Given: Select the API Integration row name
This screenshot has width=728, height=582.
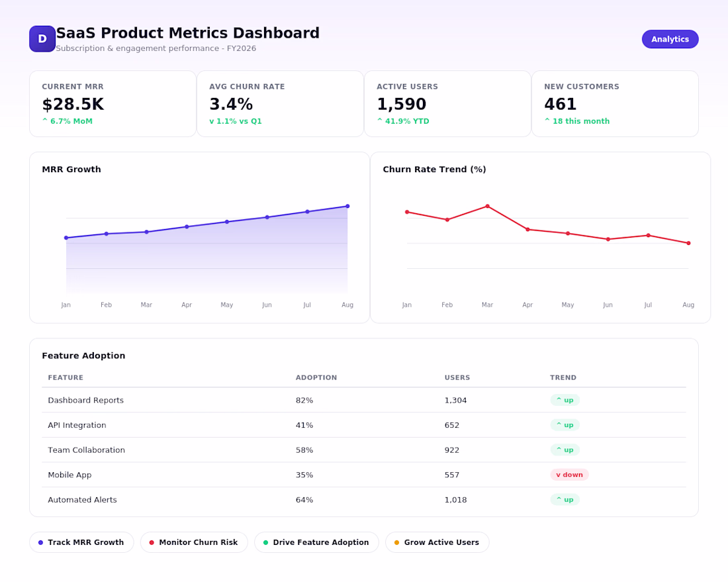Looking at the screenshot, I should click(77, 425).
